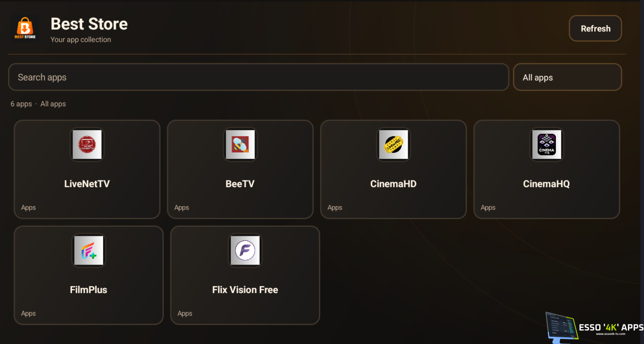Refresh the app collection list
The width and height of the screenshot is (644, 344).
[x=596, y=29]
